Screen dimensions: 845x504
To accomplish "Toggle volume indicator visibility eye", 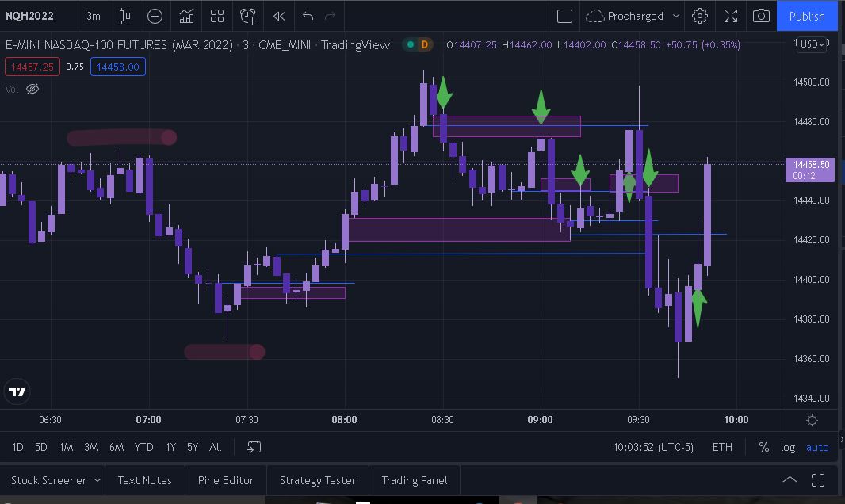I will tap(32, 89).
